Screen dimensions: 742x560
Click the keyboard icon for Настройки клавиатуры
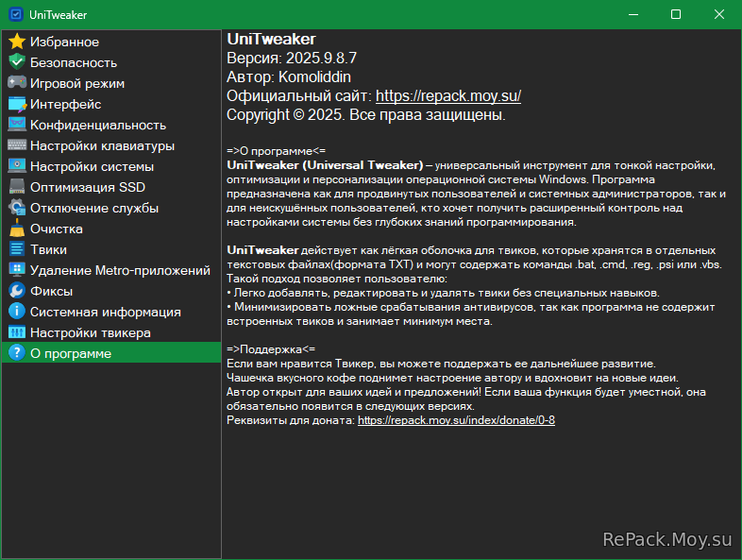[x=16, y=145]
